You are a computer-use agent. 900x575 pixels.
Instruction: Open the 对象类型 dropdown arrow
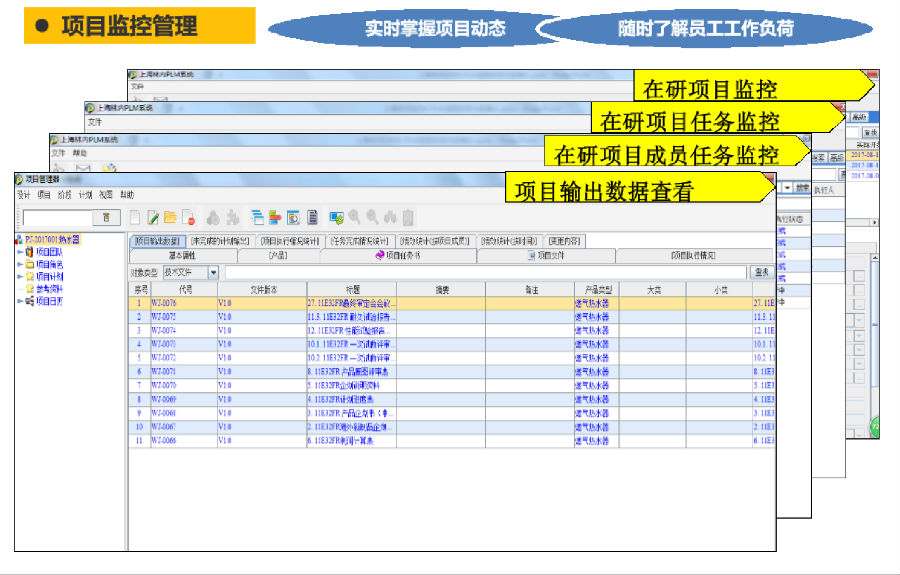point(213,272)
